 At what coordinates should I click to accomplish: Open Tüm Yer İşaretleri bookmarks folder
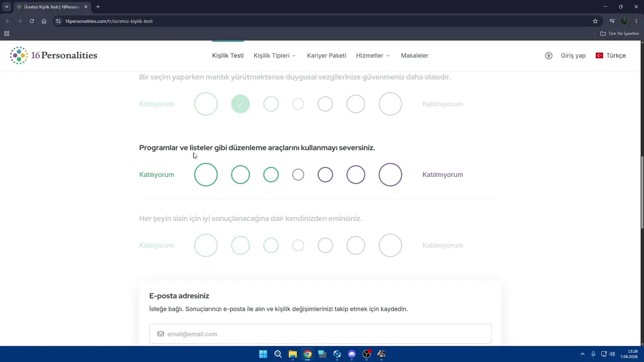(620, 34)
